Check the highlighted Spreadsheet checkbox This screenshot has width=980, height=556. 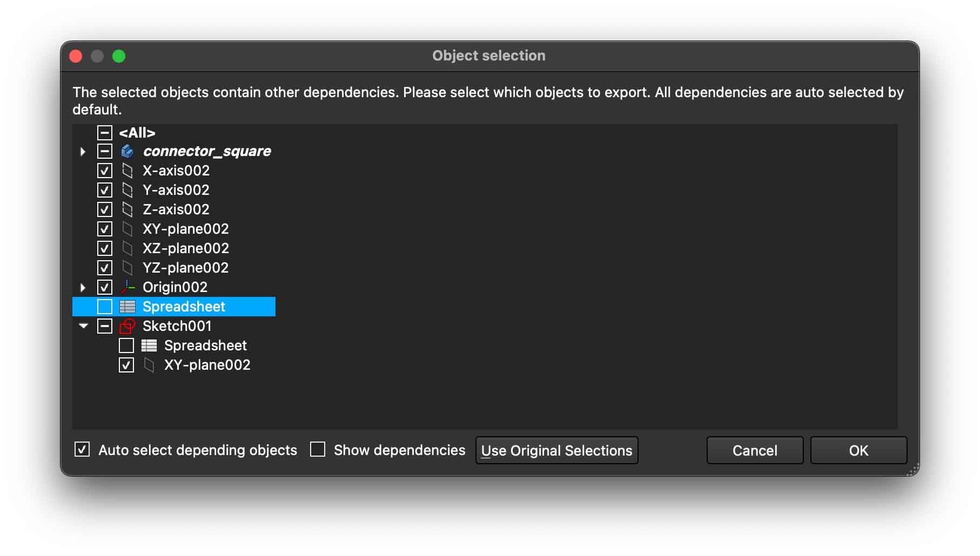(105, 307)
